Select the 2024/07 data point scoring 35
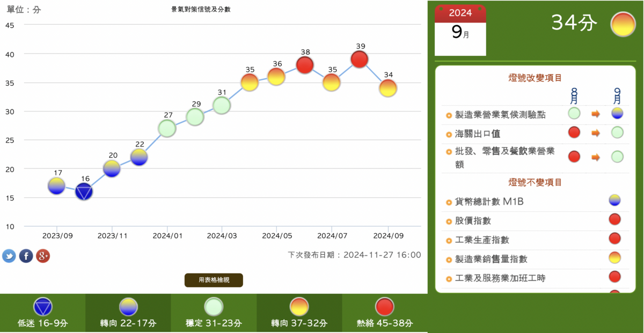This screenshot has height=333, width=644. 332,83
